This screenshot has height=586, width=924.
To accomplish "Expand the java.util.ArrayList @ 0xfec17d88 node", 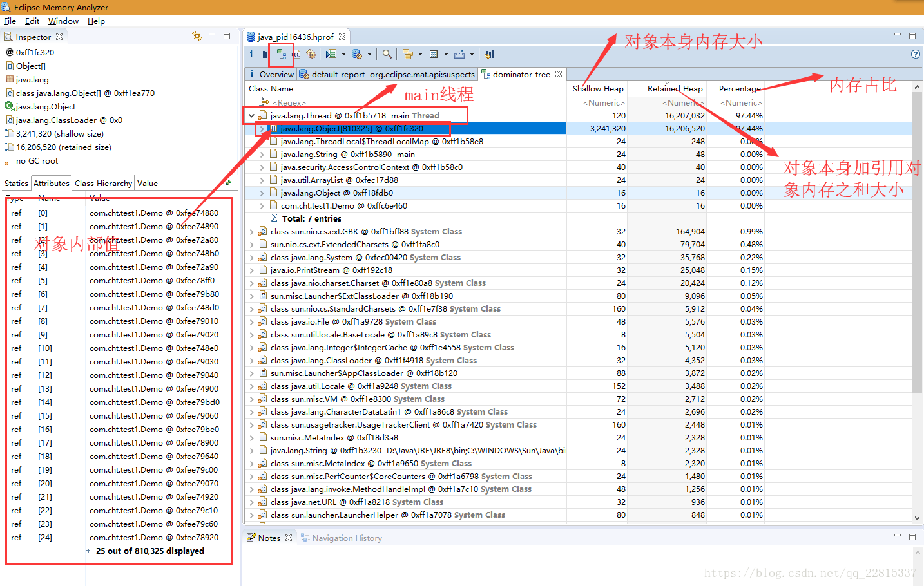I will 262,180.
